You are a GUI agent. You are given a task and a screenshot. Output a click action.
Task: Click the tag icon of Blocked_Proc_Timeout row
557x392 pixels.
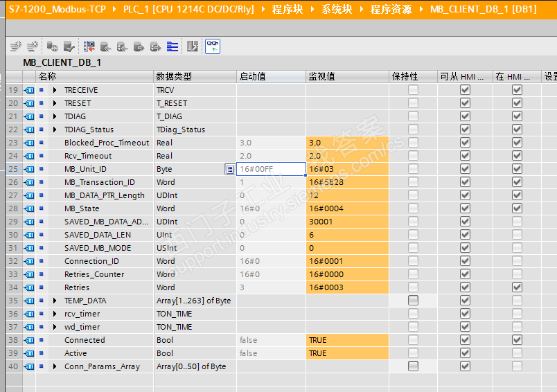(29, 143)
